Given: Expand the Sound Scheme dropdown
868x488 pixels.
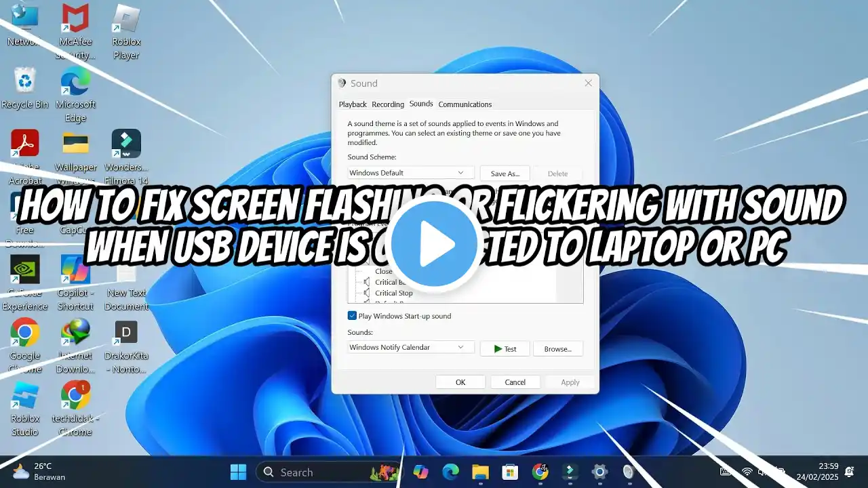Looking at the screenshot, I should tap(411, 173).
